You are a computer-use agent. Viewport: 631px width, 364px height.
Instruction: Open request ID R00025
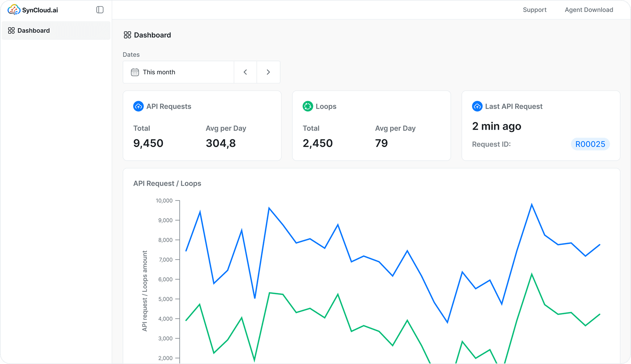[590, 144]
